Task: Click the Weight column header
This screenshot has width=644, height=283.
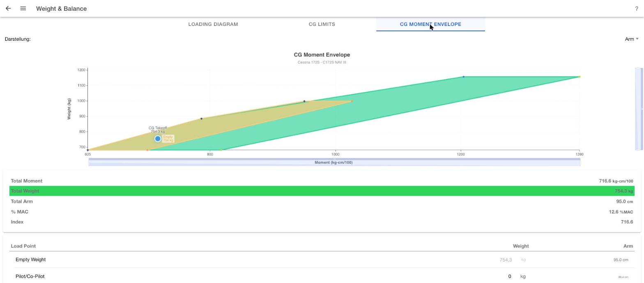Action: [x=521, y=246]
